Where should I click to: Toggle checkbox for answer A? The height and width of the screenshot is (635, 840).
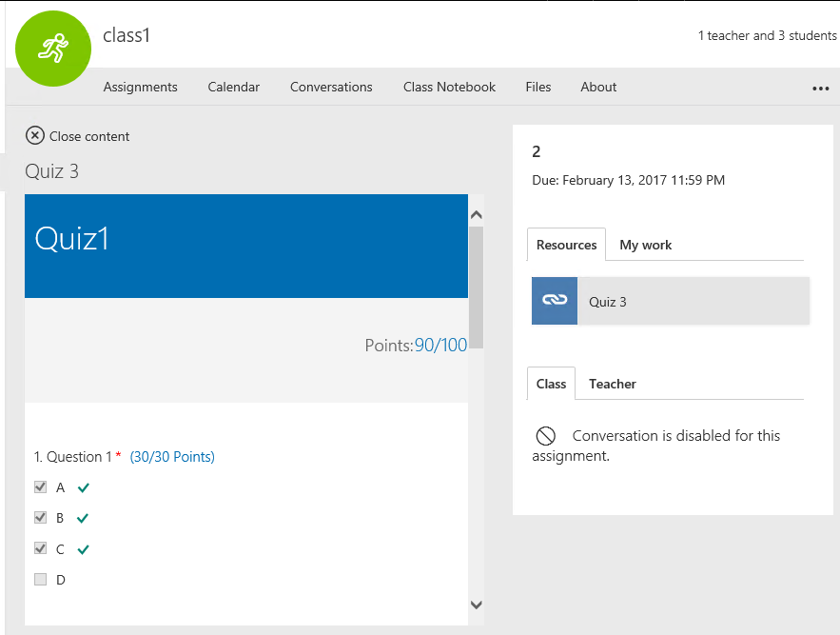40,486
